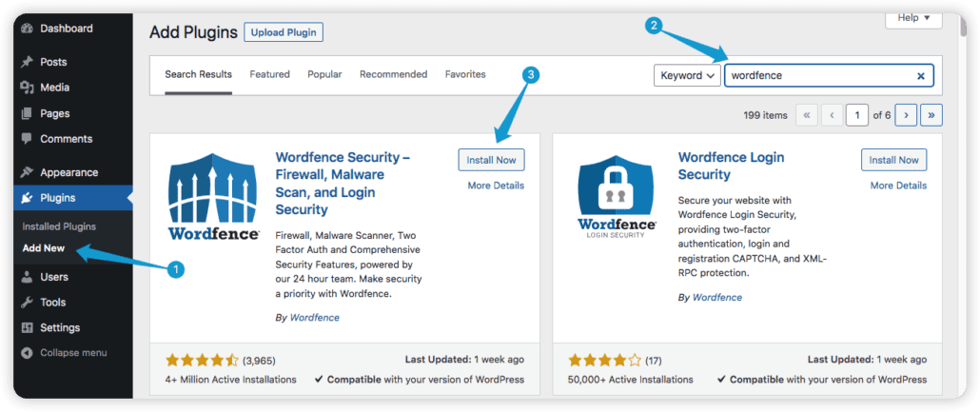Click '4+ Million Active Installations' text
This screenshot has height=412, width=980.
click(x=230, y=380)
